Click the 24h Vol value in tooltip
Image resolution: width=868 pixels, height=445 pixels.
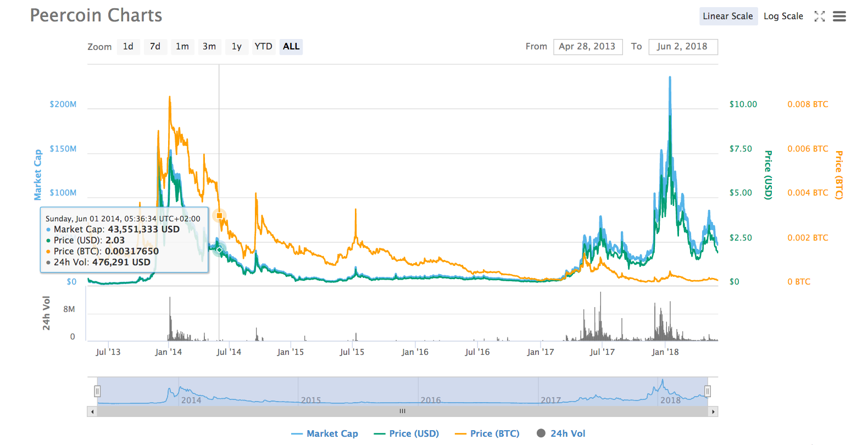point(121,262)
